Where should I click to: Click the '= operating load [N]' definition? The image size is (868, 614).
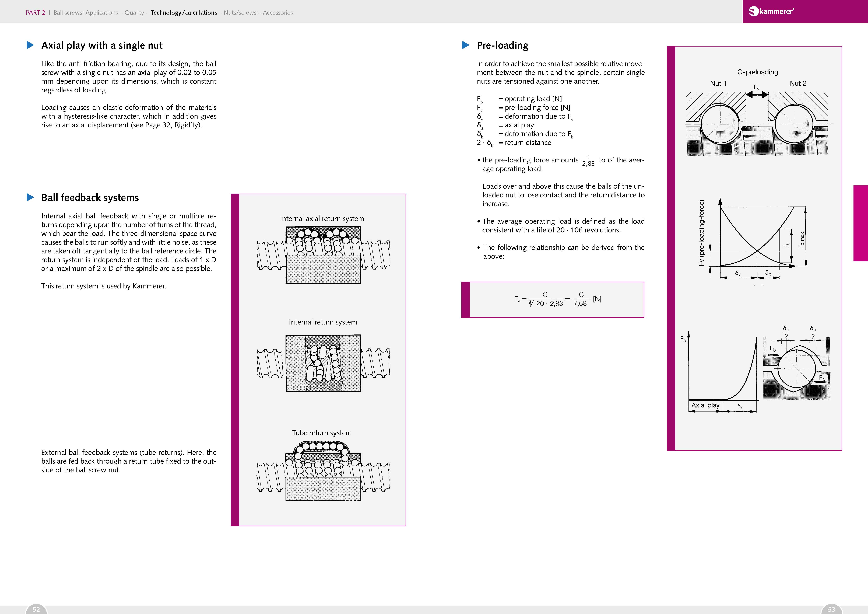pos(530,99)
